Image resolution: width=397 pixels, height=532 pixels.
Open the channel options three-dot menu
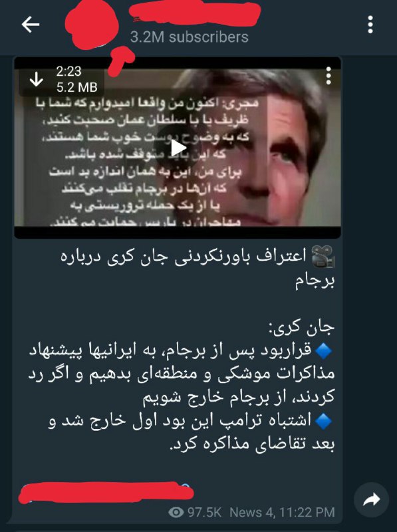[x=370, y=25]
